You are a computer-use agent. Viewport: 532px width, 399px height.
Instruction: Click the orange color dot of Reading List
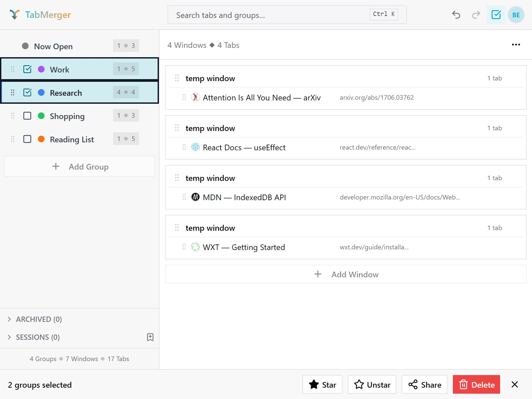pos(41,139)
